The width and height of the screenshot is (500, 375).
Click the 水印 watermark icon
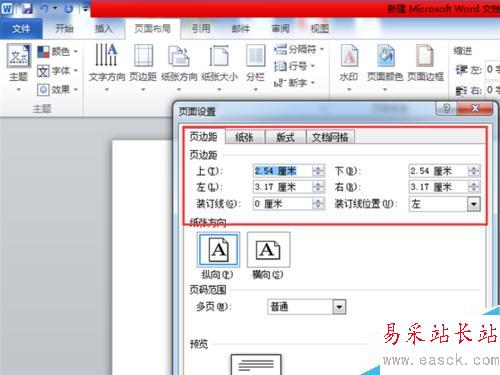coord(349,56)
